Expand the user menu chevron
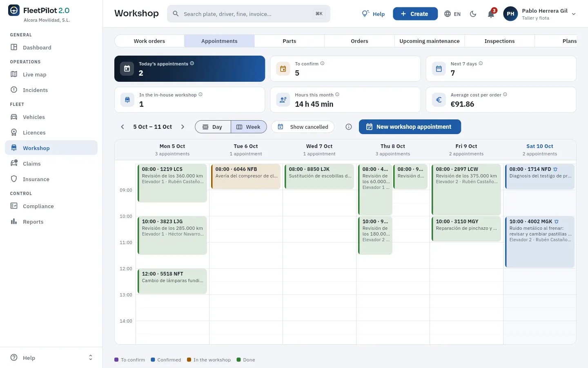This screenshot has height=368, width=588. (574, 14)
